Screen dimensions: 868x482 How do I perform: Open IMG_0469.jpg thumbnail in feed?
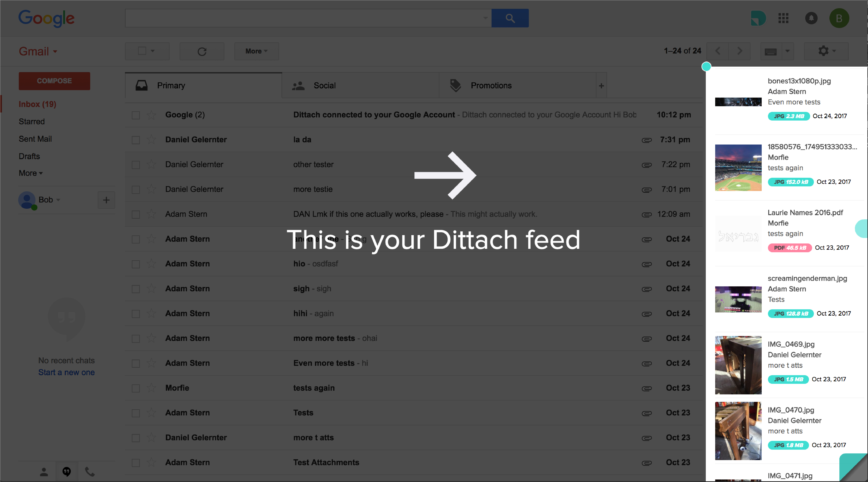[x=738, y=365]
